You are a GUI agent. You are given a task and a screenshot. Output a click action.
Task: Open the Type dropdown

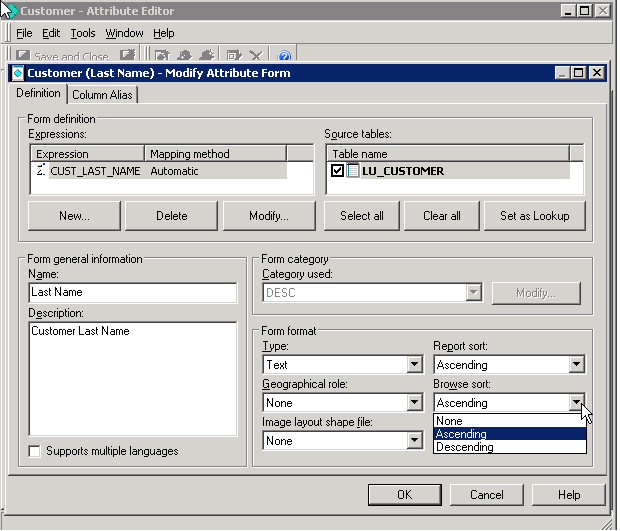point(414,365)
